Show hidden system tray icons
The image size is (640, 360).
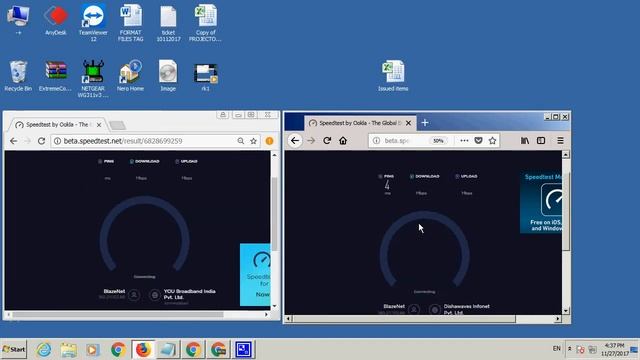(x=569, y=349)
